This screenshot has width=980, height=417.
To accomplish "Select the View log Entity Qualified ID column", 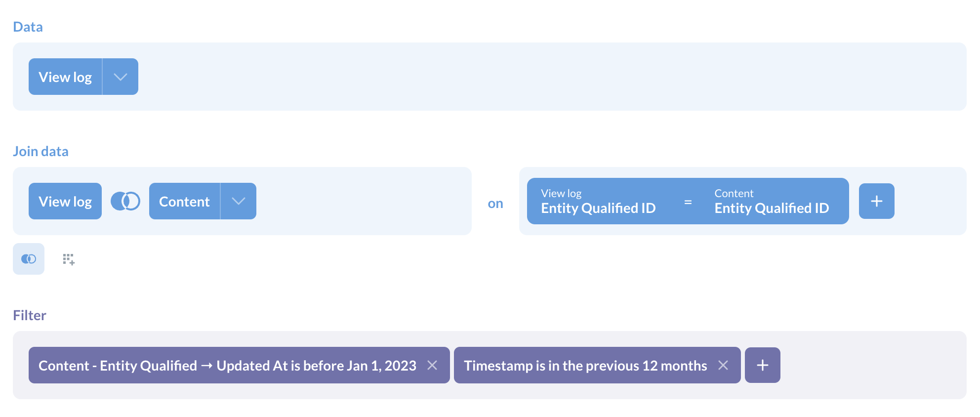I will [x=598, y=202].
